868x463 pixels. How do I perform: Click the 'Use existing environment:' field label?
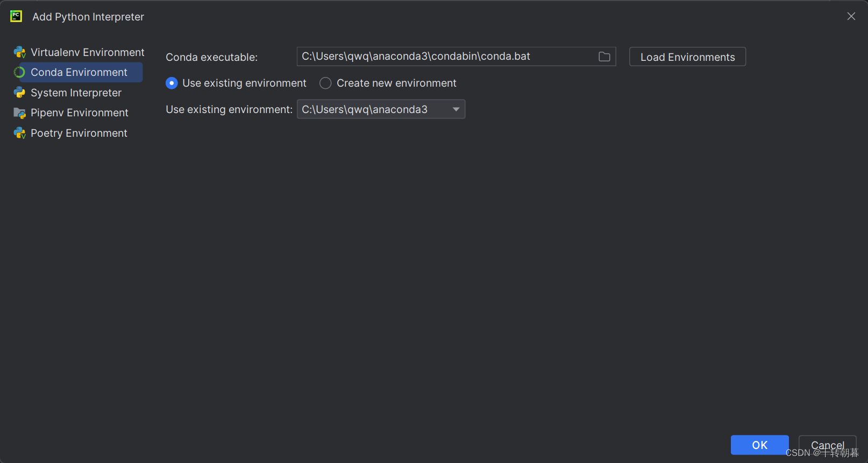click(x=229, y=109)
